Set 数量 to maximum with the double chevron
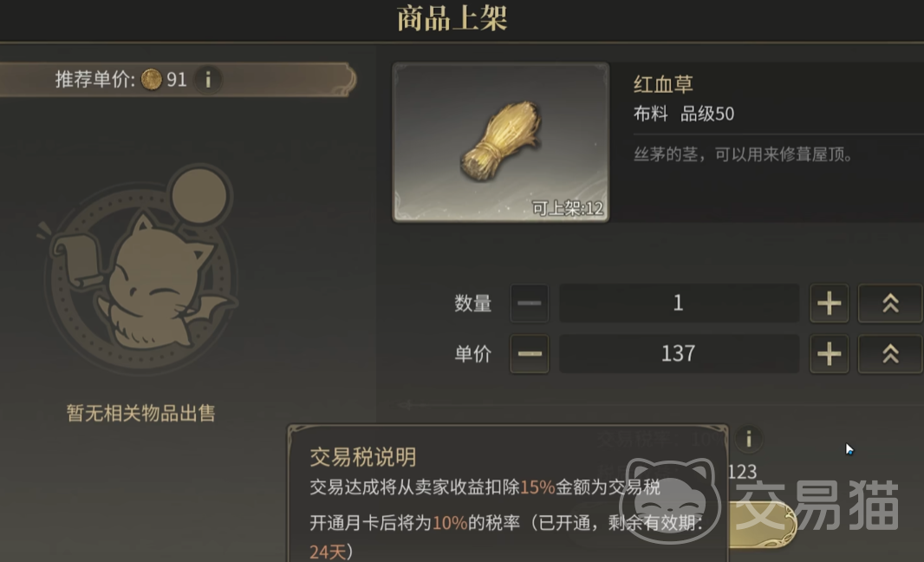Screen dimensions: 924x562 click(890, 303)
